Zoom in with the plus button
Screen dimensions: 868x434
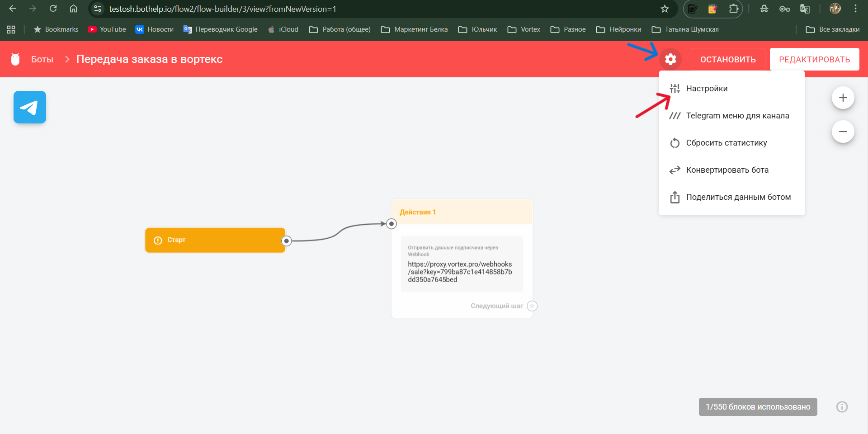click(843, 98)
